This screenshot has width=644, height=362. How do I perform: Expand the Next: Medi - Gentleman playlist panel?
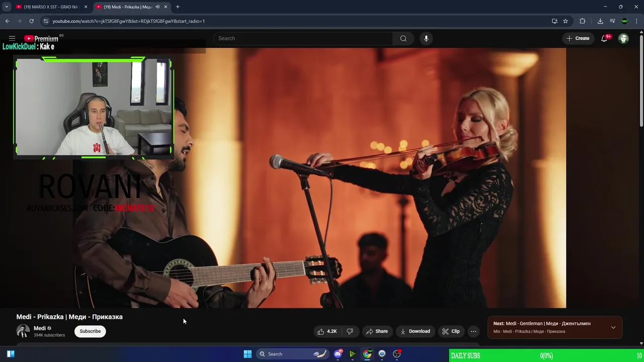pyautogui.click(x=613, y=327)
